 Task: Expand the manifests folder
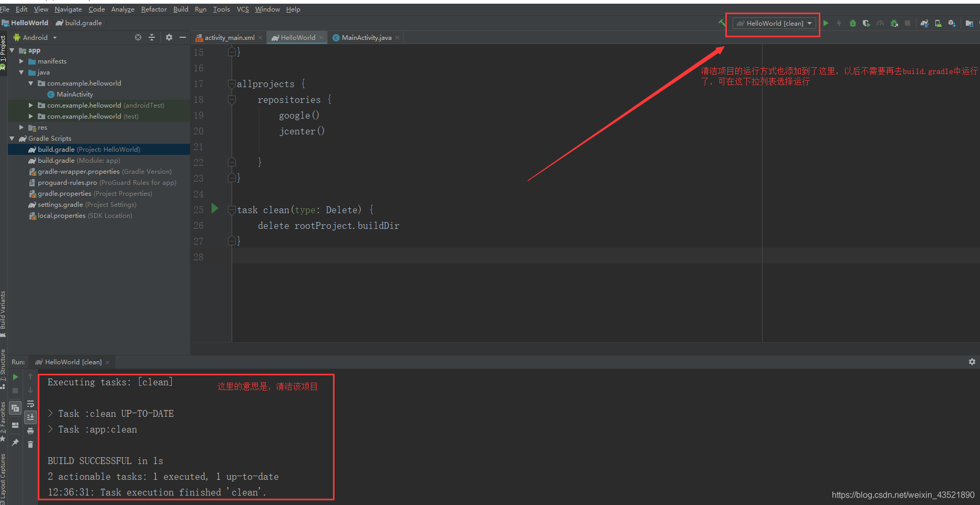click(x=22, y=61)
